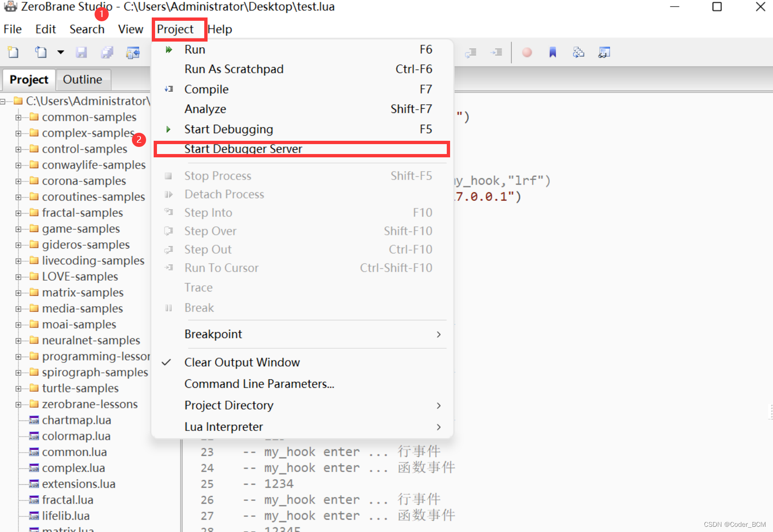This screenshot has height=532, width=773.
Task: Open the Stack window toolbar icon
Action: point(578,52)
